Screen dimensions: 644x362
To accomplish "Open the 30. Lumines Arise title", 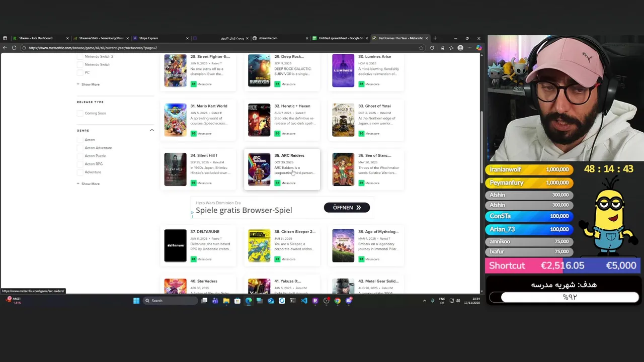I will [374, 57].
